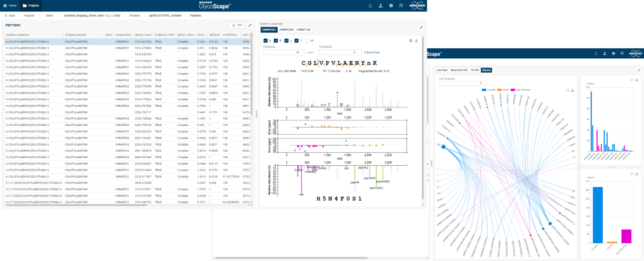The height and width of the screenshot is (261, 644).
Task: Download spectrum plot with export icon
Action: 416,40
